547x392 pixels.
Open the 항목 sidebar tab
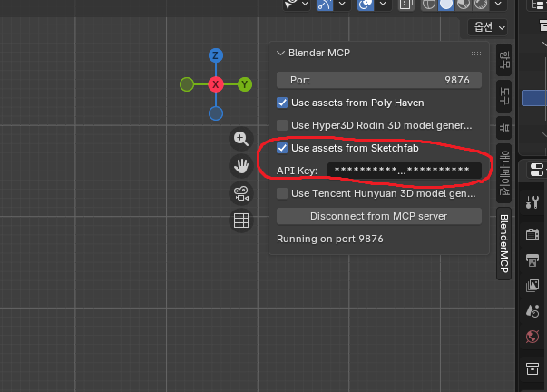[x=504, y=60]
